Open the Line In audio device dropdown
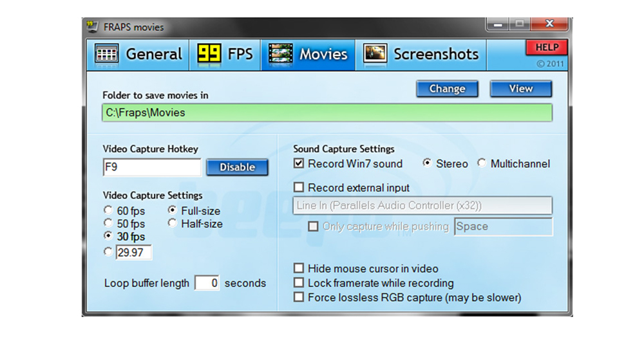Image resolution: width=644 pixels, height=337 pixels. click(x=422, y=205)
